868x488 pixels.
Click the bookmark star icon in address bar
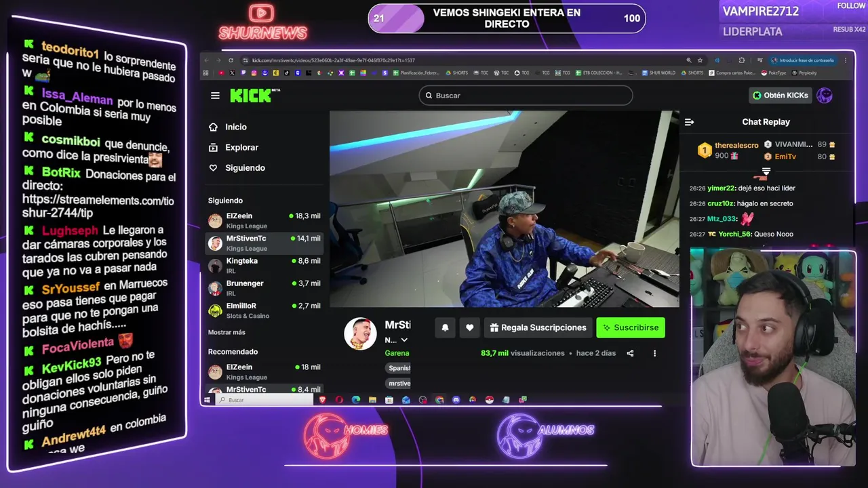(700, 60)
